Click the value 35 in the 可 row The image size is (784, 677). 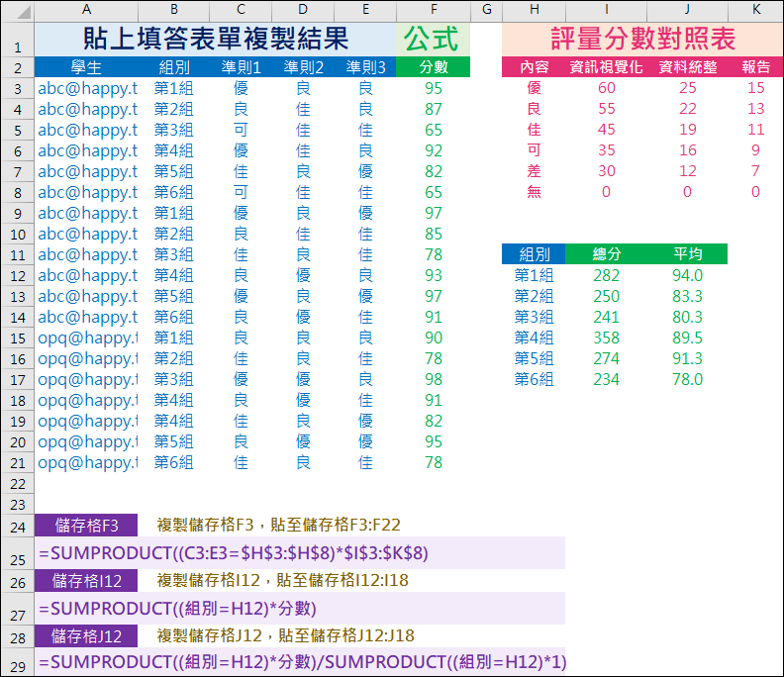(x=607, y=150)
